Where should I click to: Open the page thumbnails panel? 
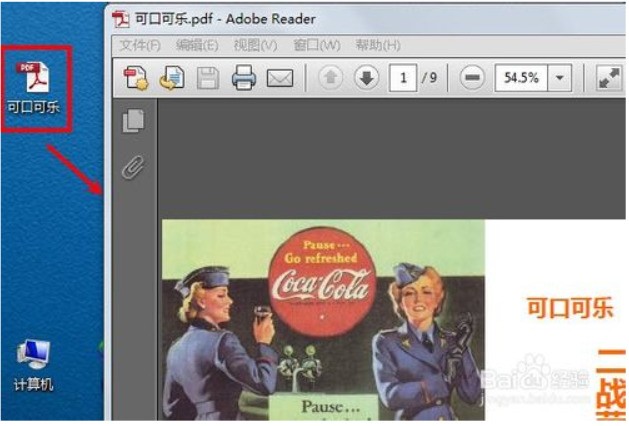(x=133, y=121)
